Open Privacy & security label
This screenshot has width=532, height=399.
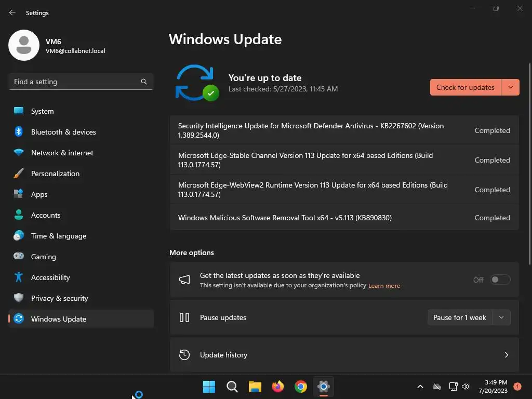point(59,298)
